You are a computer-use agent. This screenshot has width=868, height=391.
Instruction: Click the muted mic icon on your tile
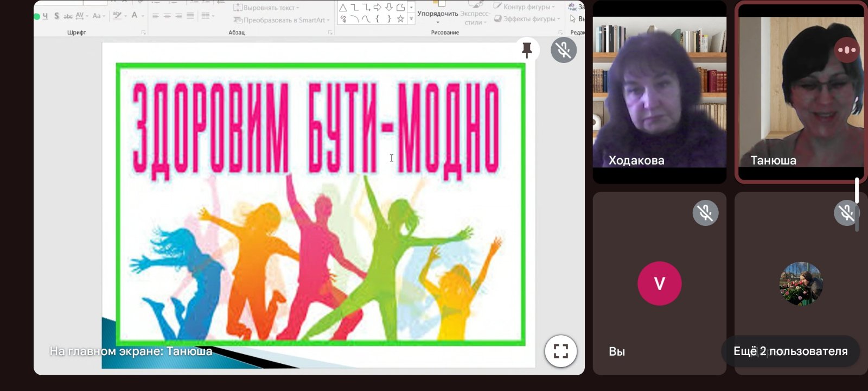tap(705, 213)
